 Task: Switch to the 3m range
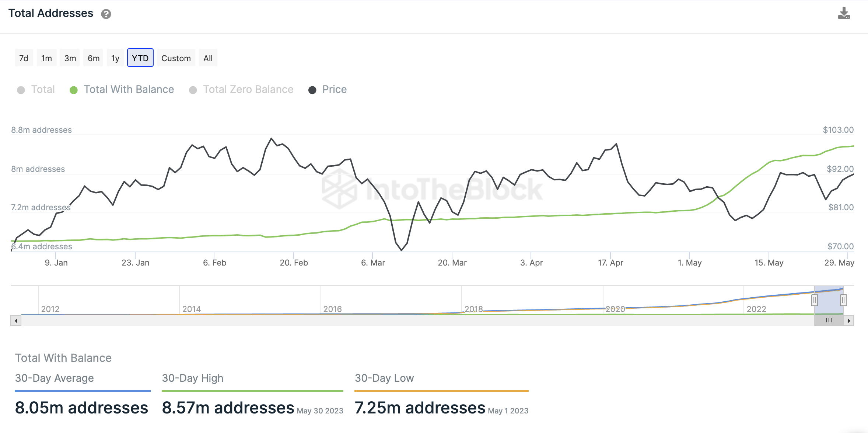(x=70, y=58)
